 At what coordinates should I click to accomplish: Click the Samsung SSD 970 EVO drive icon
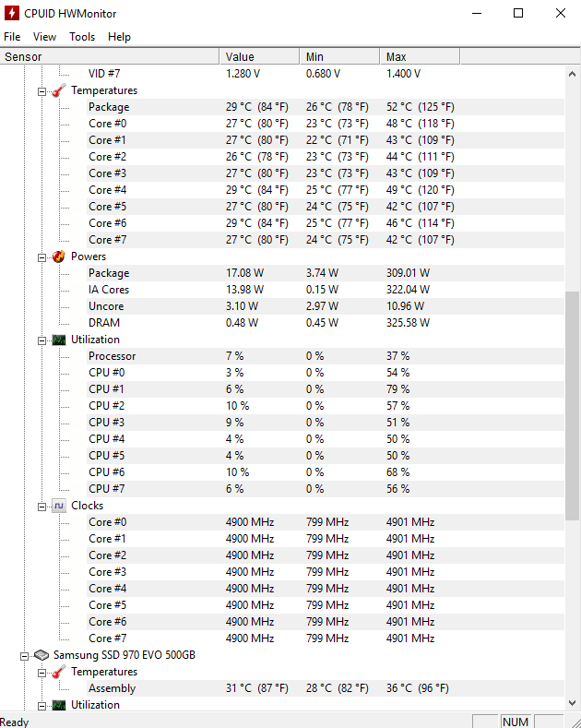[x=41, y=655]
